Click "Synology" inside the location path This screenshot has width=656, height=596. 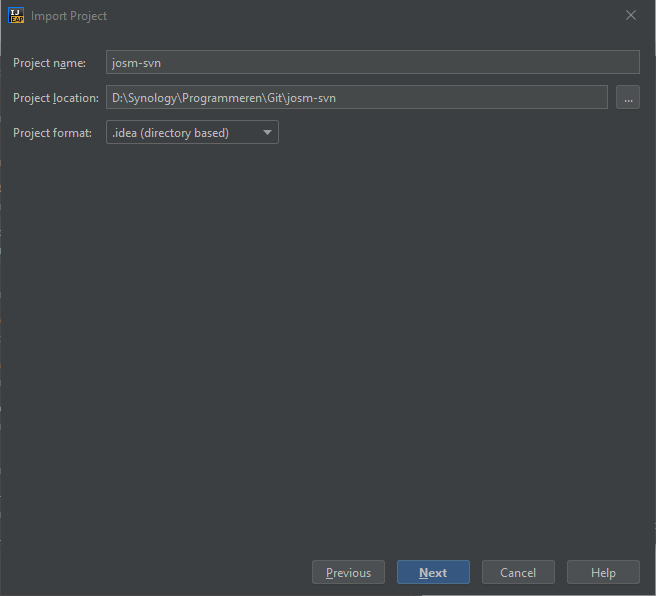(x=152, y=98)
